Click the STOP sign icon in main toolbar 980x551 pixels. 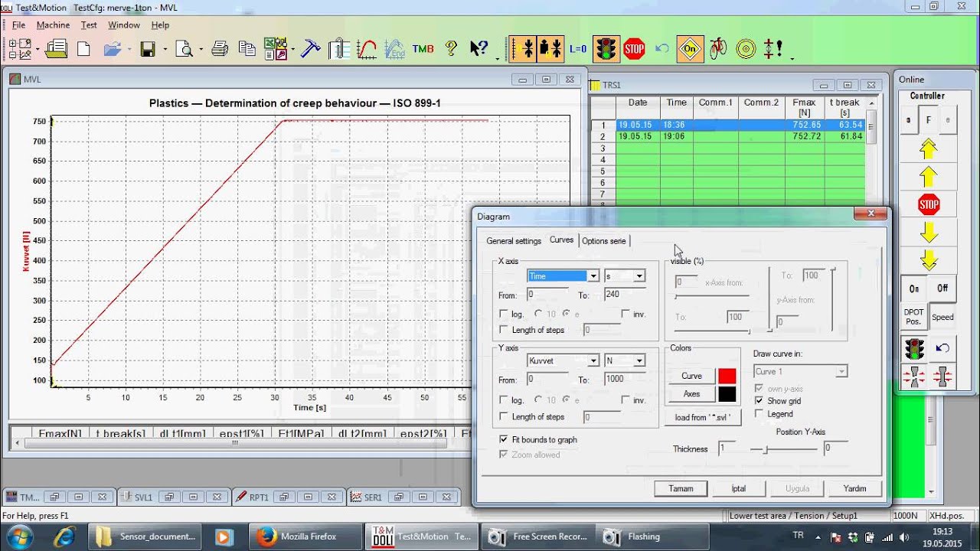(x=634, y=49)
